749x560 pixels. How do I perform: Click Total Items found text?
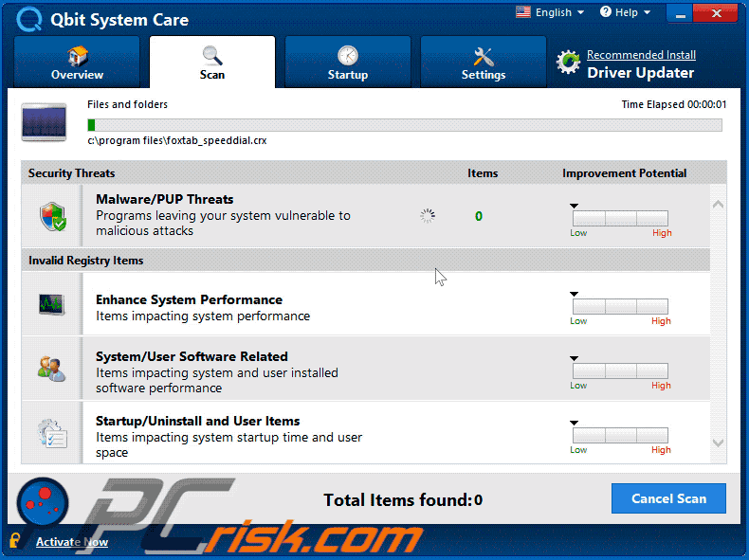tap(403, 500)
